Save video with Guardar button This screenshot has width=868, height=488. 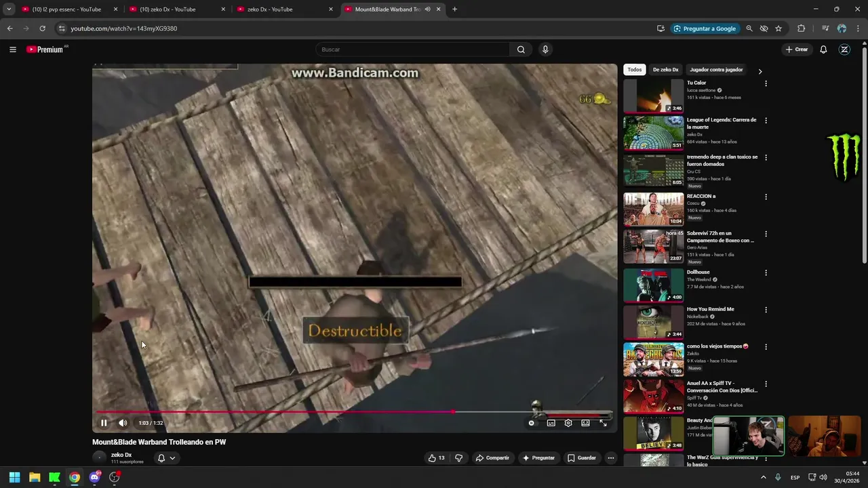click(x=582, y=458)
